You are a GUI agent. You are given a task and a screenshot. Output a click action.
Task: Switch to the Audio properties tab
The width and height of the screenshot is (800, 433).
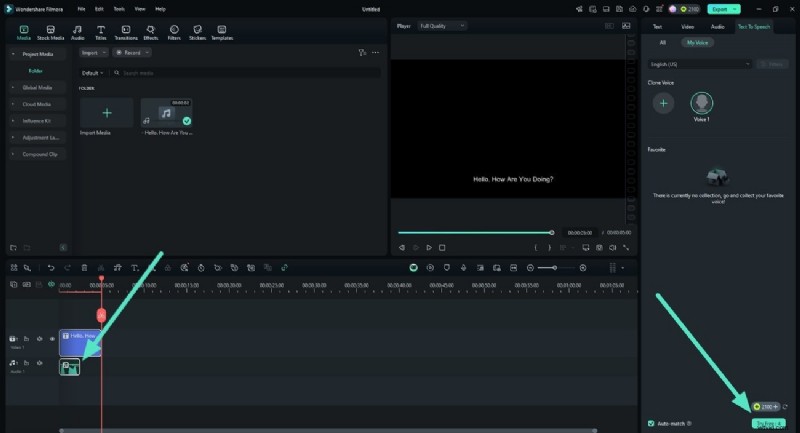[x=717, y=27]
